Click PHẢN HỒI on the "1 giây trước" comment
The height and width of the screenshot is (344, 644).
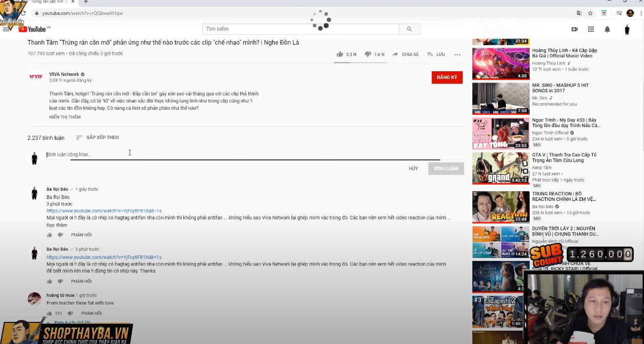coord(81,235)
